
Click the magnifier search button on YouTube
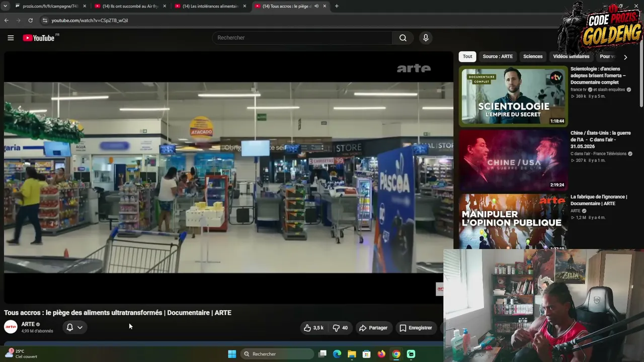[403, 38]
